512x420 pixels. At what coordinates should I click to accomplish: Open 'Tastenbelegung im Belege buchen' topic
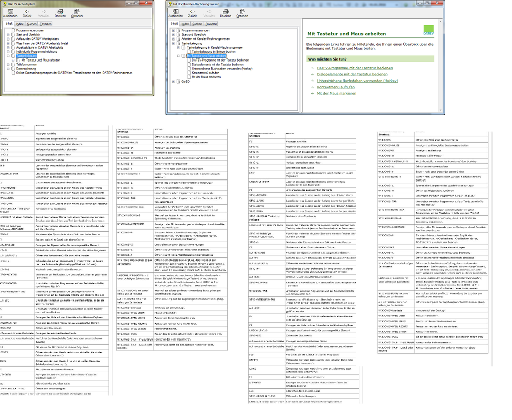[214, 52]
